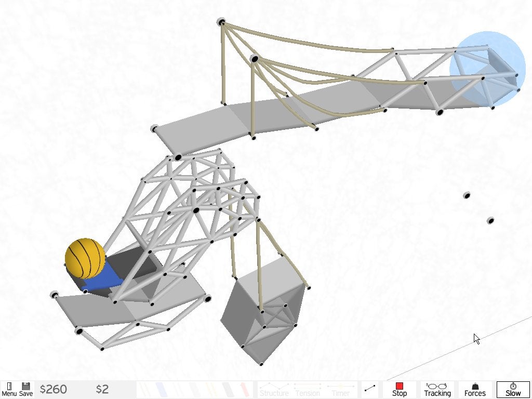Save the bridge with the floppy disk icon
The width and height of the screenshot is (532, 399).
coord(26,390)
